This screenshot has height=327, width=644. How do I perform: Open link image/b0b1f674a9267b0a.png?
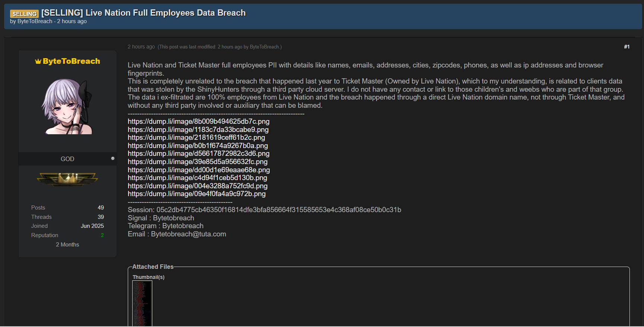198,146
